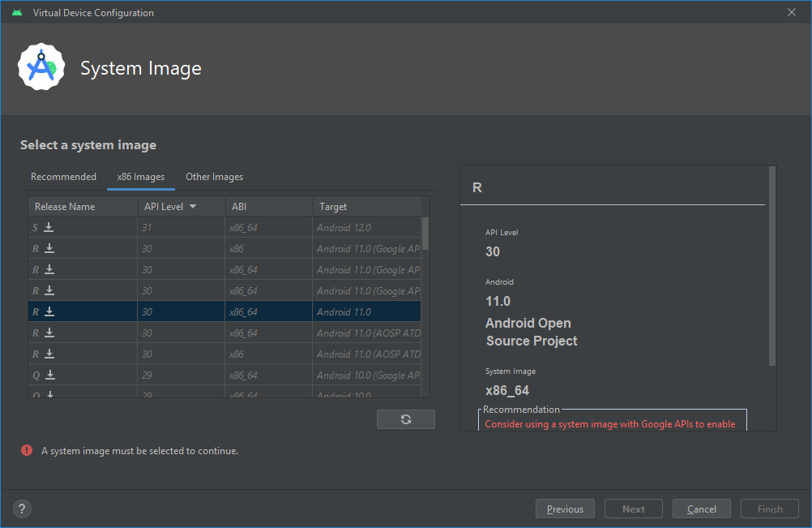Click 'x86_64' ABI cell in the S row
This screenshot has width=812, height=528.
tap(269, 227)
